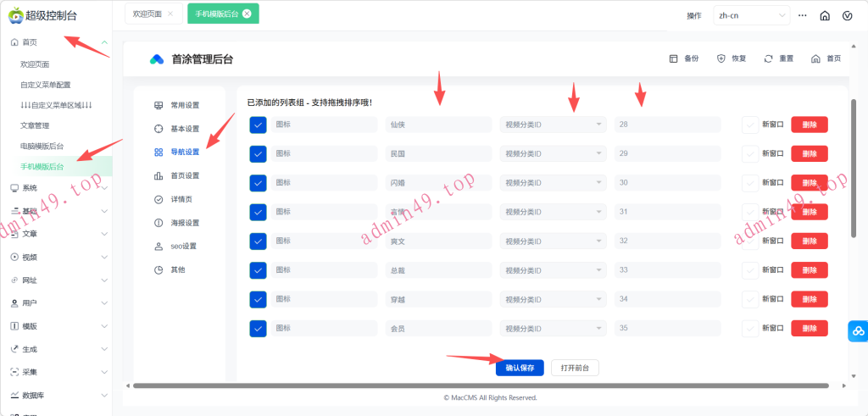Select 文章管理 in left sidebar

pyautogui.click(x=35, y=125)
